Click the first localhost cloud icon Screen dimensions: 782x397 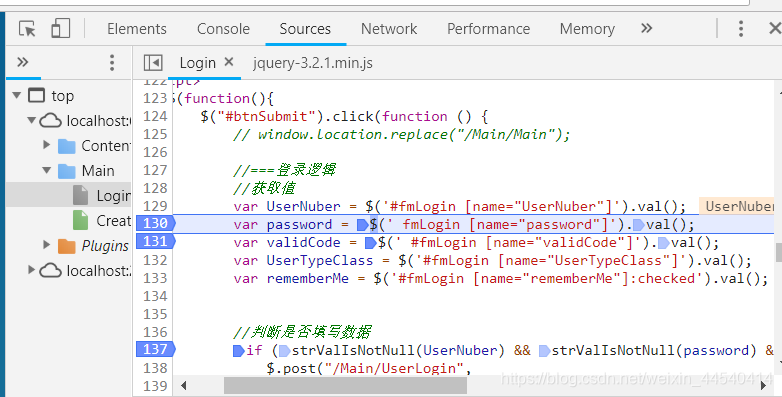pyautogui.click(x=51, y=121)
